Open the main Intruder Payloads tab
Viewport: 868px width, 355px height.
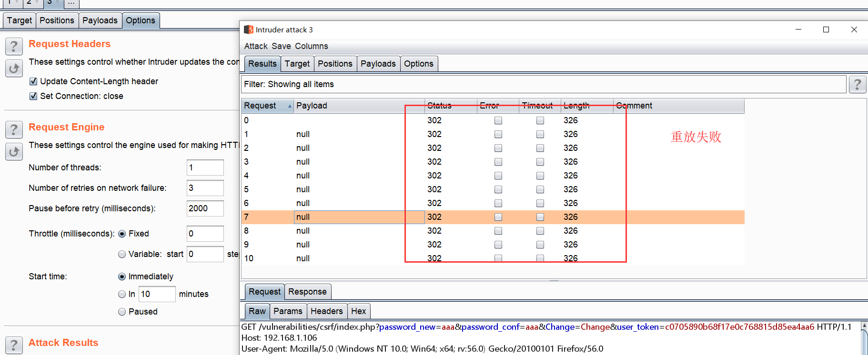pyautogui.click(x=100, y=20)
